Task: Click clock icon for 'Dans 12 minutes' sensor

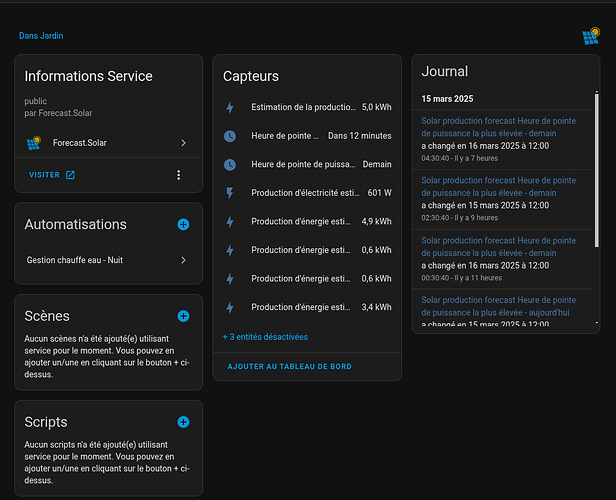Action: (x=230, y=136)
